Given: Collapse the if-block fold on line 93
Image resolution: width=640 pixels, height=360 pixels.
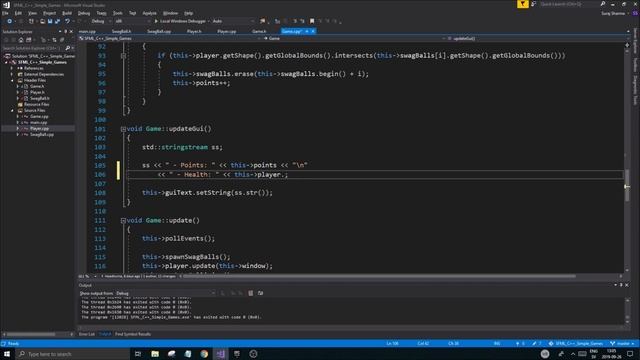Looking at the screenshot, I should [x=123, y=56].
